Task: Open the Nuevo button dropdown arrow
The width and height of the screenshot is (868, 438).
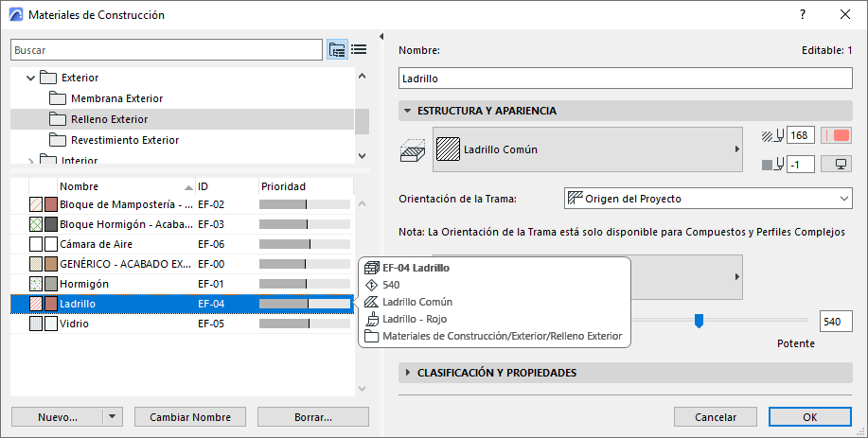Action: (113, 417)
